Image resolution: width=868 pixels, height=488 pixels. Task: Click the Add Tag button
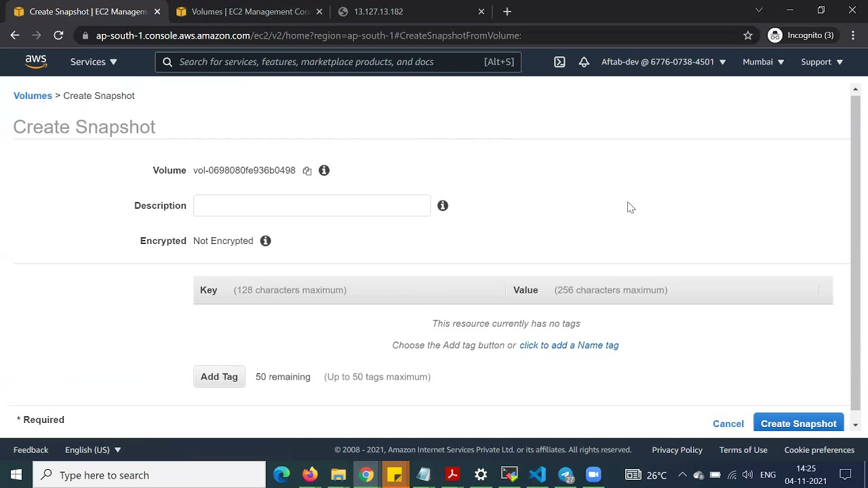219,377
